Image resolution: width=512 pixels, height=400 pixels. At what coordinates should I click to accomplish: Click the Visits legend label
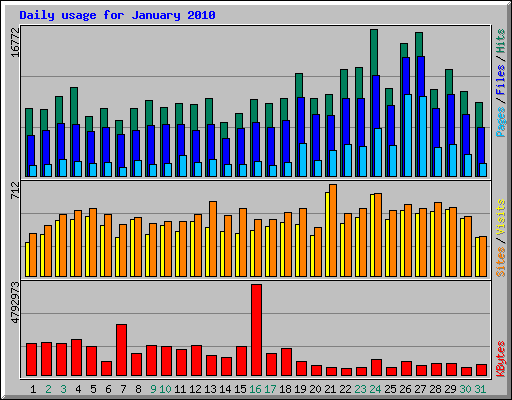click(501, 218)
